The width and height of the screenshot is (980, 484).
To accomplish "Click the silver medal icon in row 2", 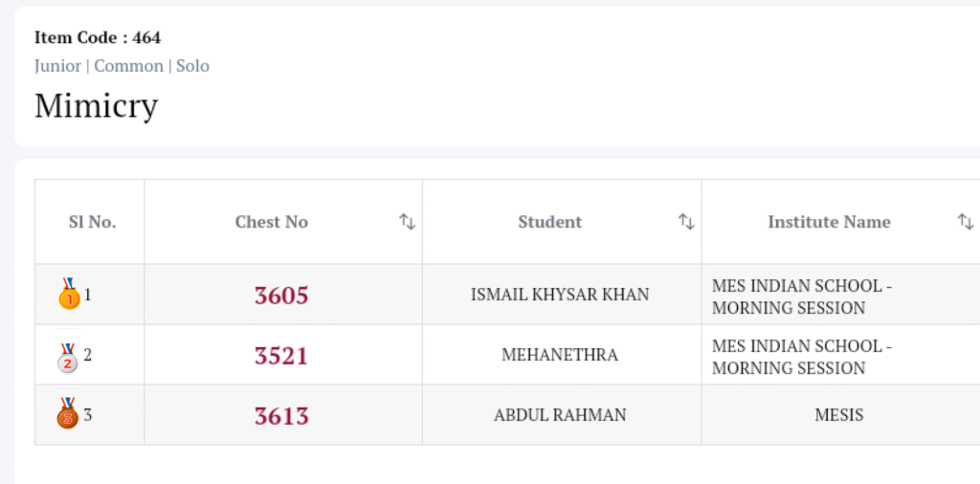I will tap(68, 356).
